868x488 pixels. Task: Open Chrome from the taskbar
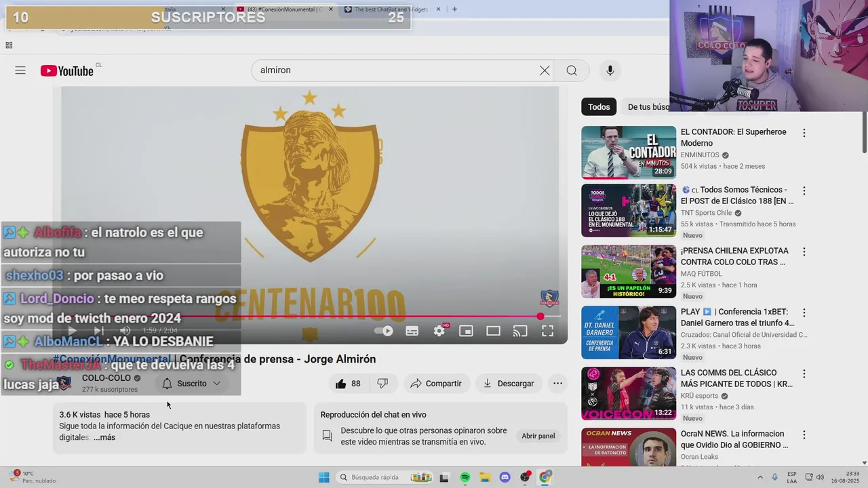click(545, 477)
